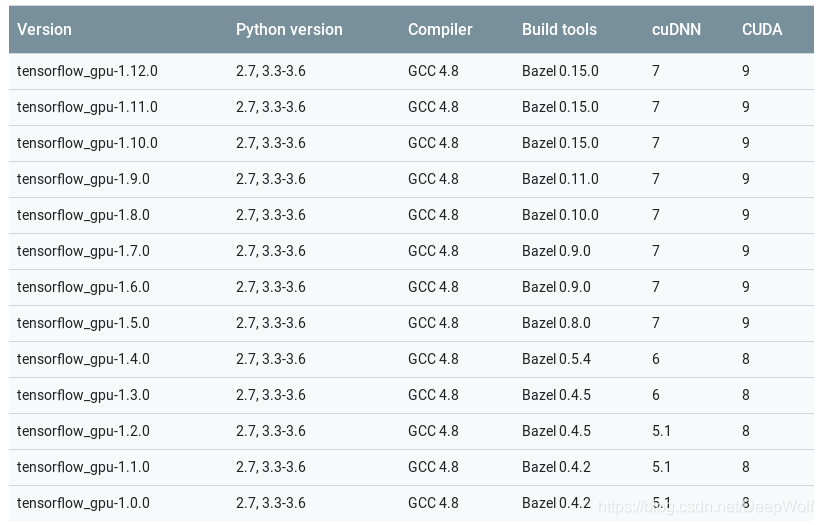Select the tensorflow_gpu-1.9.0 cell

(83, 179)
